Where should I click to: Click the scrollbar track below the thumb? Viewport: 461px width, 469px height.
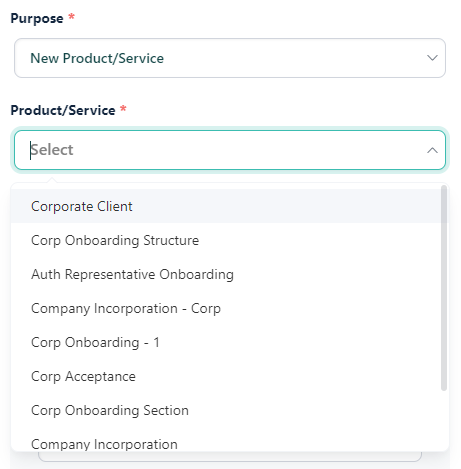[444, 420]
